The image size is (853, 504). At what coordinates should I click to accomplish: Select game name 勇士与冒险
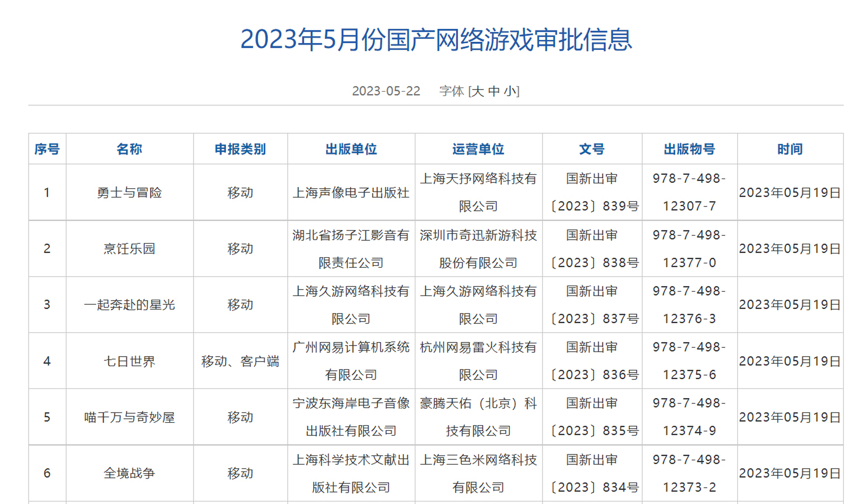click(x=129, y=193)
